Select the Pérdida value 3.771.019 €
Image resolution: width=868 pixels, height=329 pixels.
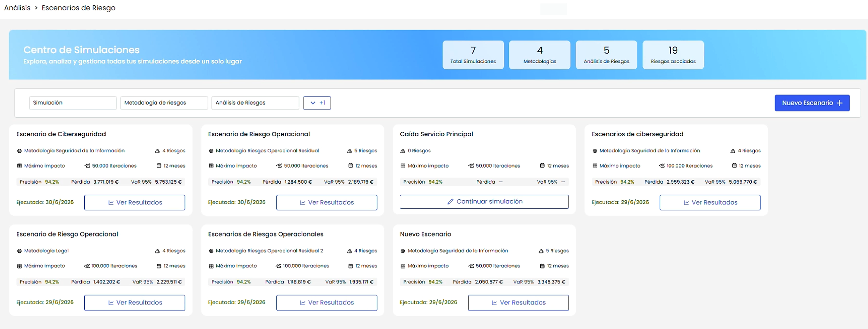click(x=106, y=182)
